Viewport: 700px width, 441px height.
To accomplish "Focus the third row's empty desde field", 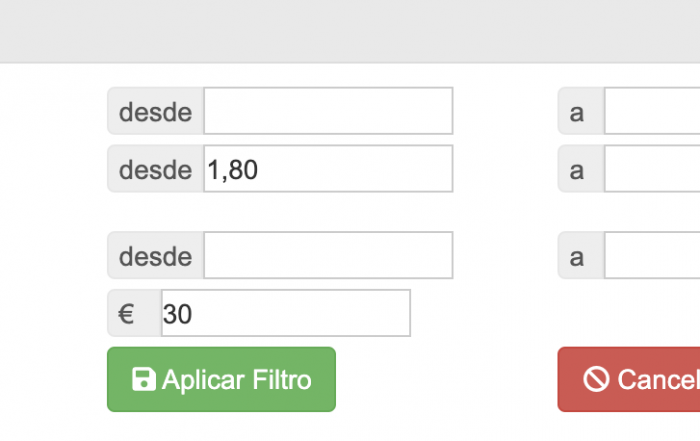I will click(329, 255).
